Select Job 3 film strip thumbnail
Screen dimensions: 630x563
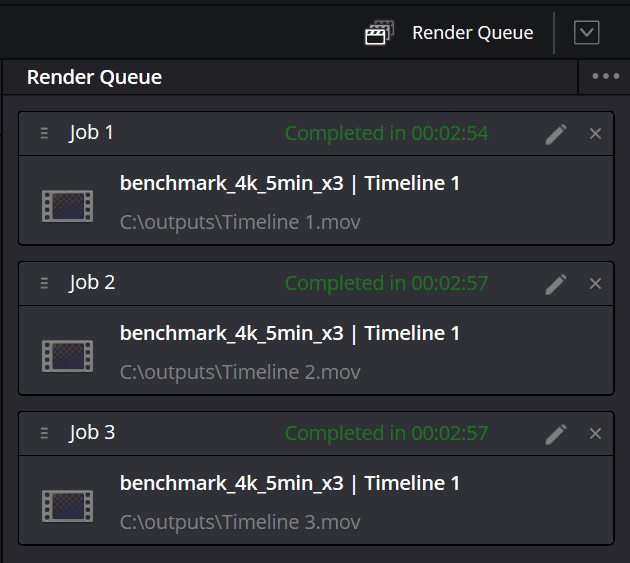(x=67, y=505)
